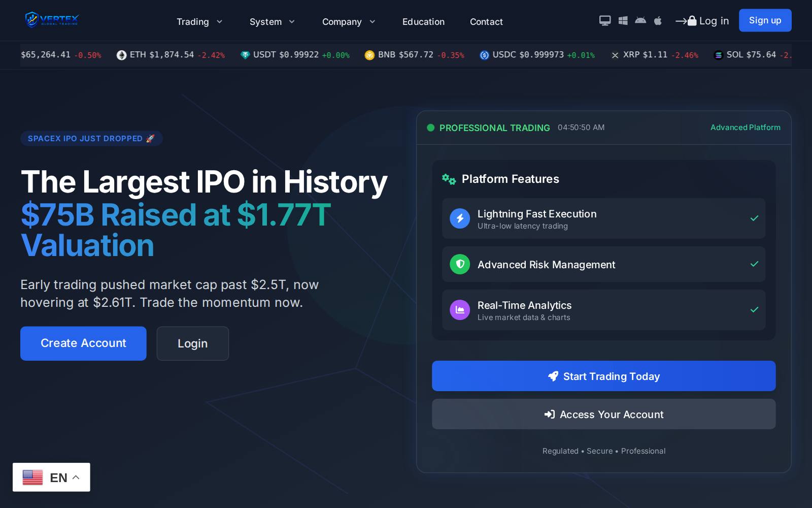Click the BNB price $567.72
The height and width of the screenshot is (508, 812).
point(416,54)
